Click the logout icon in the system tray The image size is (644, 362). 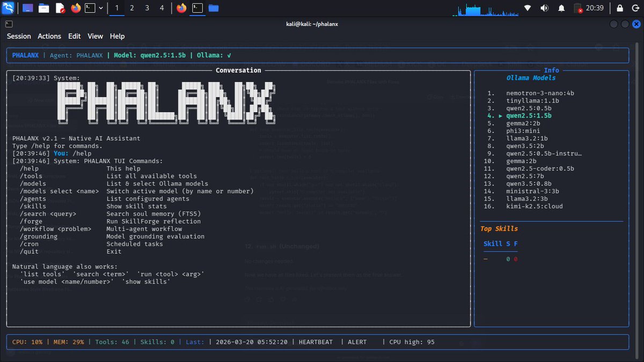[635, 8]
